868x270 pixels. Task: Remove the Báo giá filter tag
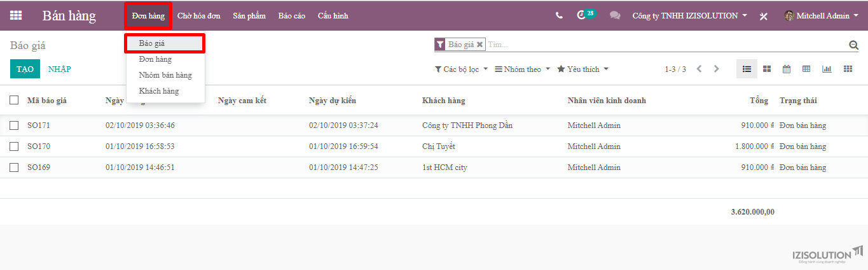480,45
